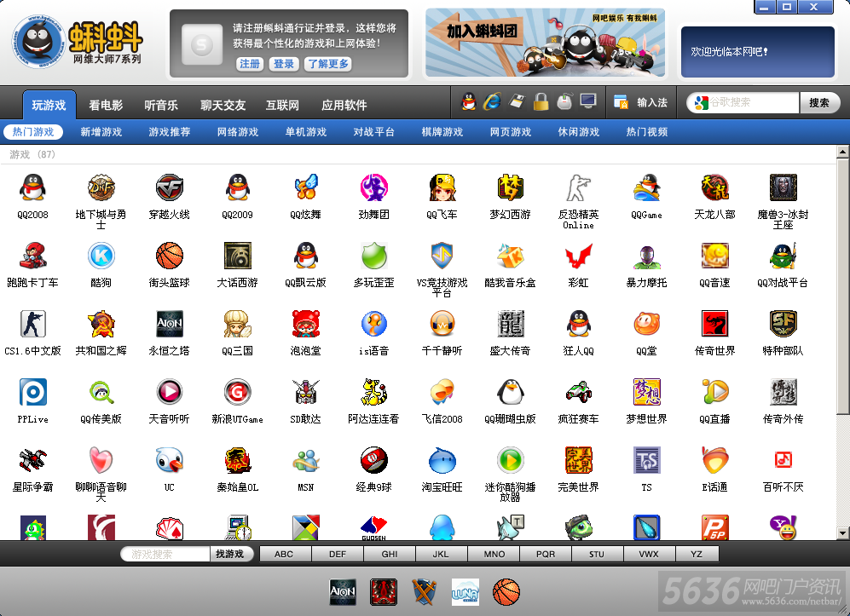Go to the 聊天交友 tab
This screenshot has height=616, width=850.
tap(223, 105)
